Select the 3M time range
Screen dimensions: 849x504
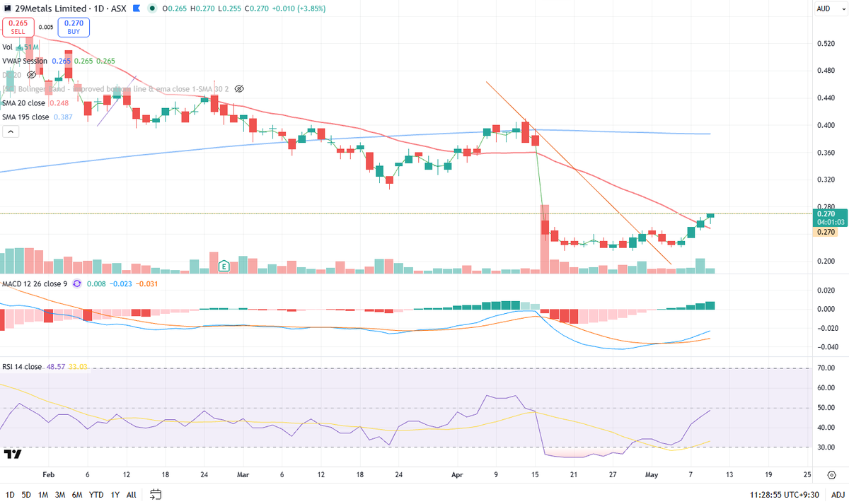(61, 494)
